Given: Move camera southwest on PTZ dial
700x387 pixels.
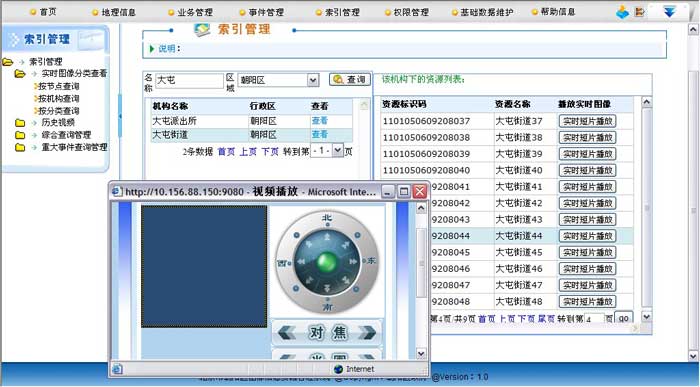Looking at the screenshot, I should coord(309,280).
